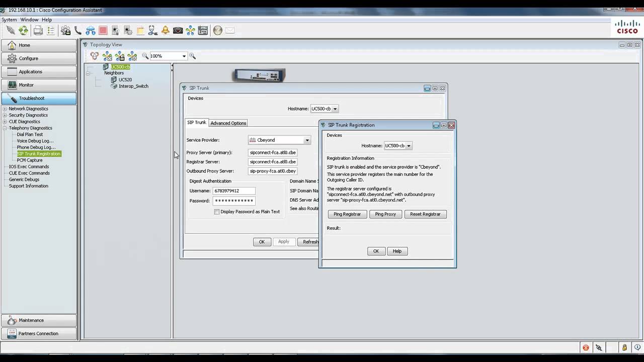This screenshot has width=644, height=362.
Task: Open the System menu
Action: coord(9,20)
